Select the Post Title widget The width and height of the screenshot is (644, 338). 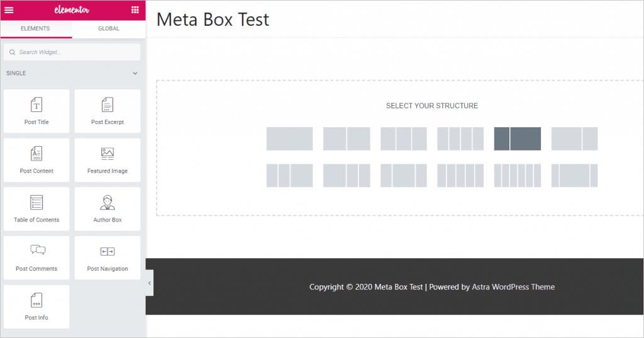[36, 111]
